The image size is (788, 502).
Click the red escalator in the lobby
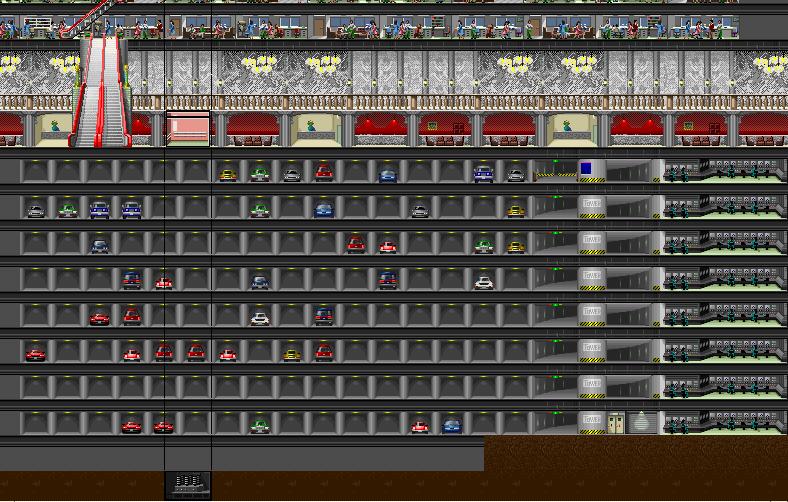pyautogui.click(x=104, y=90)
